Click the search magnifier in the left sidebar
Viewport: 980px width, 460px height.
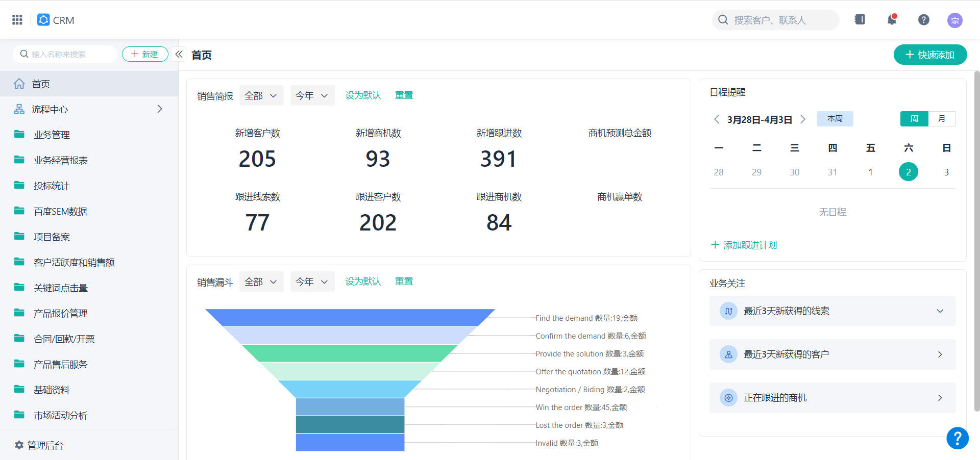[24, 54]
